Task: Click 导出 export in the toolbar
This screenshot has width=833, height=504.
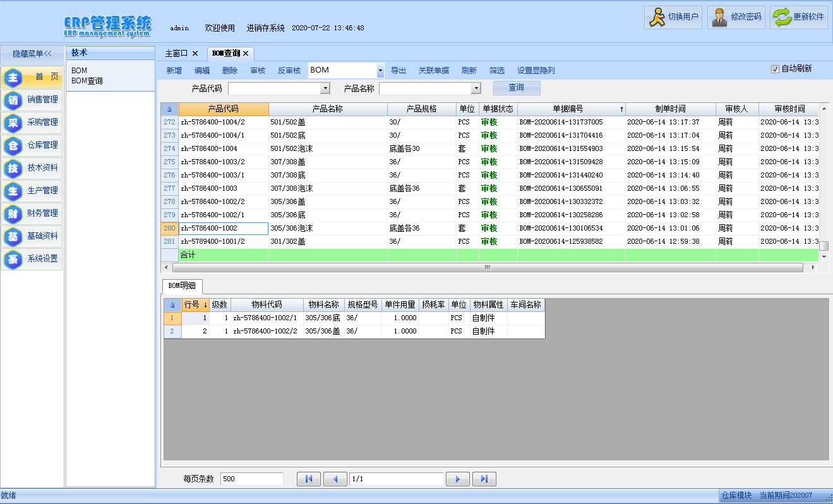Action: pos(399,71)
